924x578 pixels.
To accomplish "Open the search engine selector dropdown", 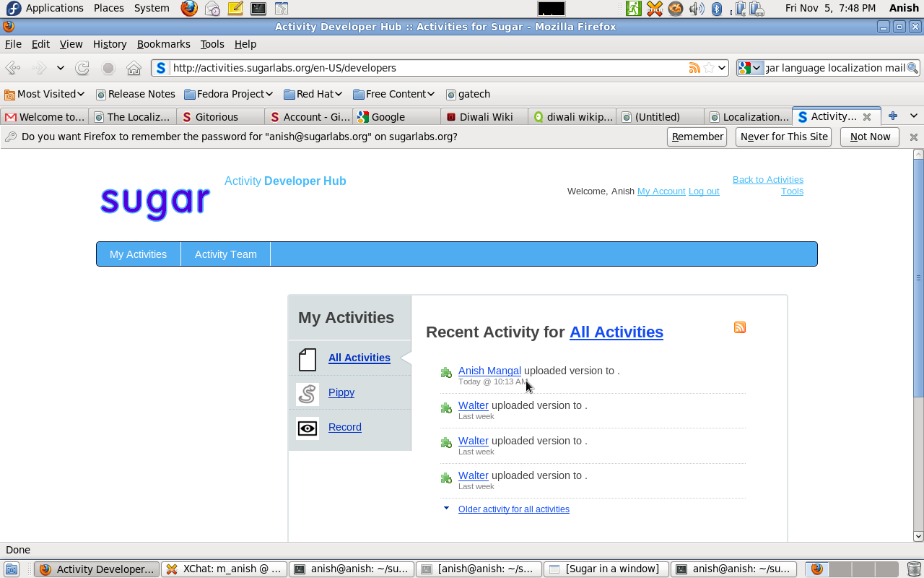I will tap(750, 68).
